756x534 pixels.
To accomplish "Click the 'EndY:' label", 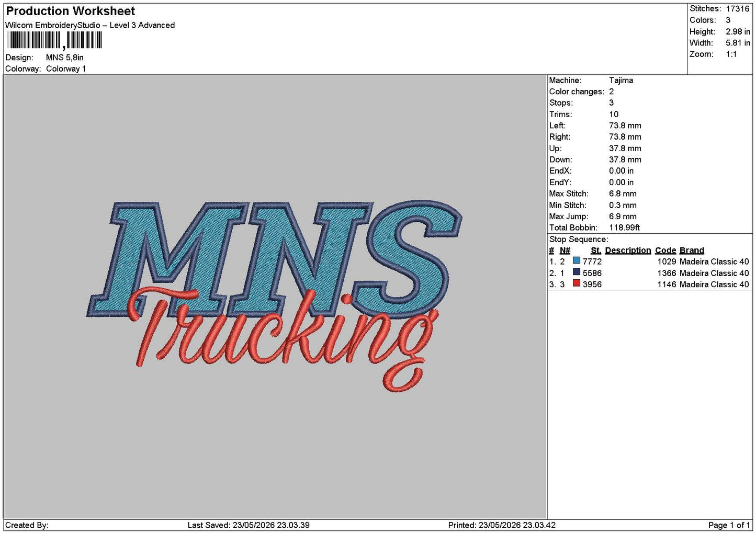I will click(560, 183).
